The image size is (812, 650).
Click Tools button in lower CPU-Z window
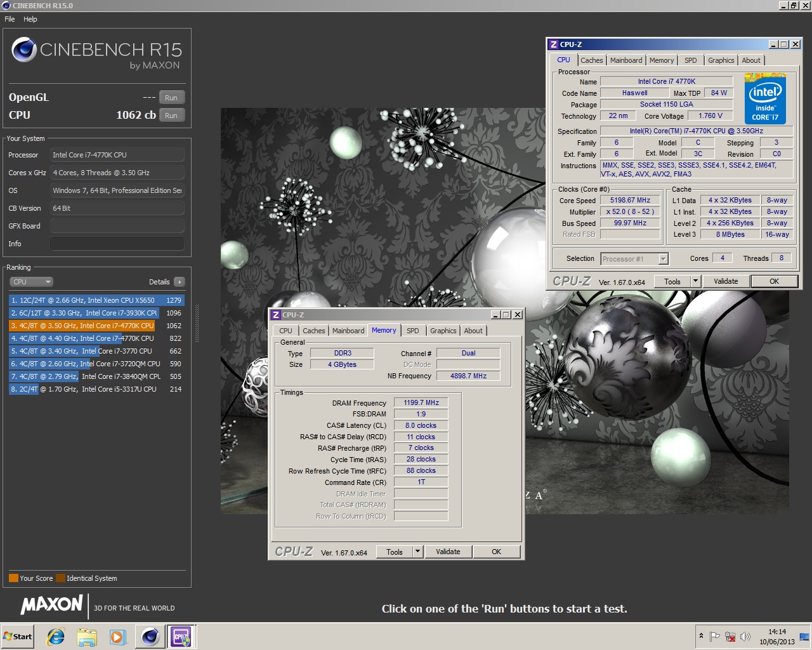click(x=395, y=552)
